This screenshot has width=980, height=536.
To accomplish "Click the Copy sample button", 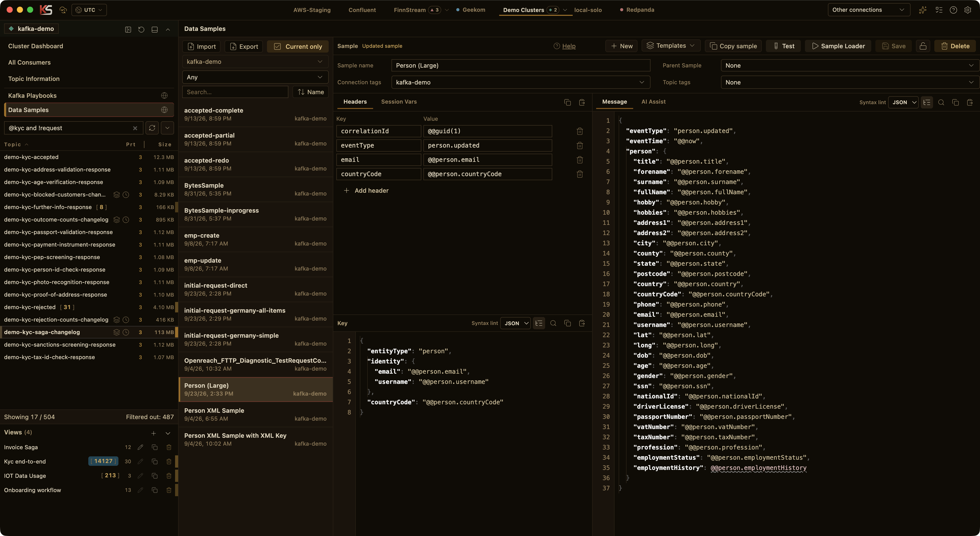I will [733, 46].
